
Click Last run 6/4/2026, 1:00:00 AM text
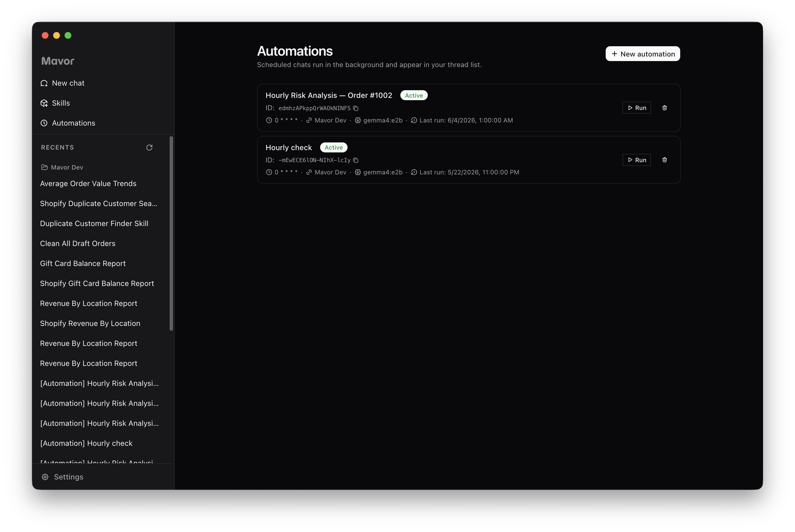tap(466, 120)
